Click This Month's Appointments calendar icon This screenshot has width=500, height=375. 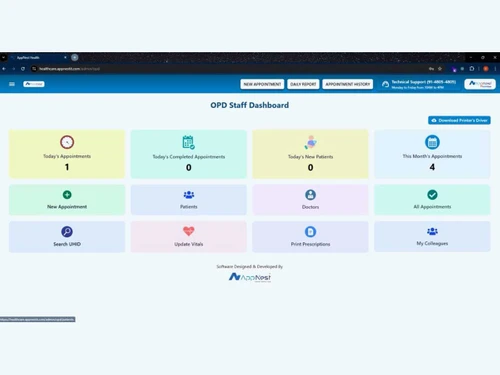[x=432, y=142]
